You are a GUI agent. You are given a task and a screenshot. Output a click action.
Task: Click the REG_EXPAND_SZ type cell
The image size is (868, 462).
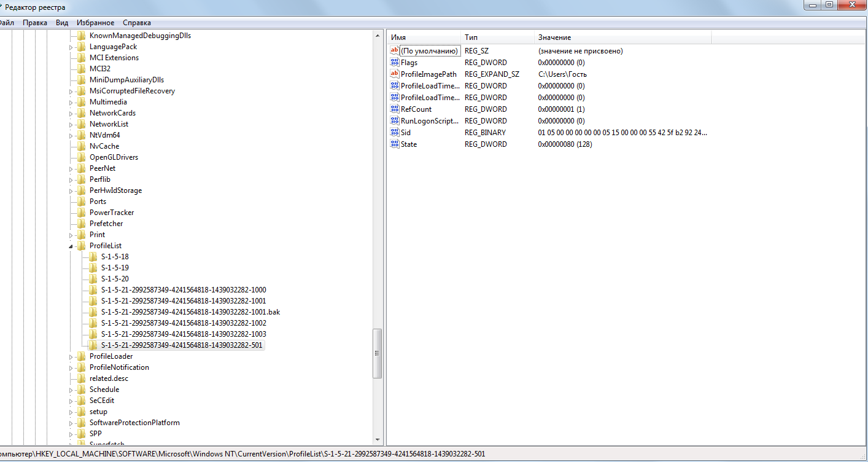pos(492,74)
